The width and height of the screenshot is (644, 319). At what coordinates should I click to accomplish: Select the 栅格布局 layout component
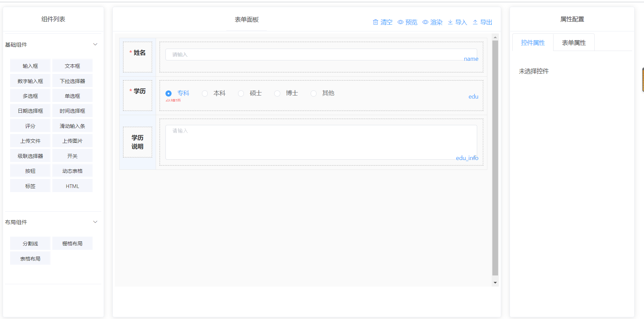(x=72, y=243)
